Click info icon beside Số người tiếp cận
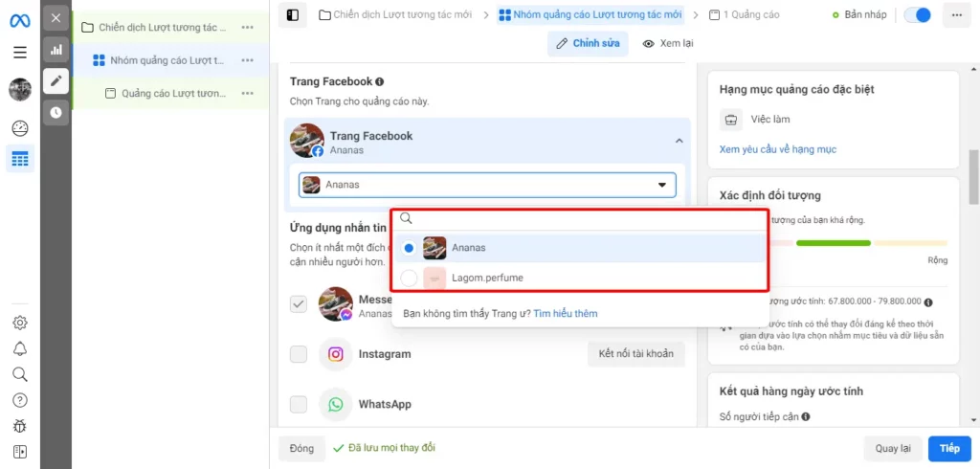Image resolution: width=980 pixels, height=469 pixels. pos(806,416)
